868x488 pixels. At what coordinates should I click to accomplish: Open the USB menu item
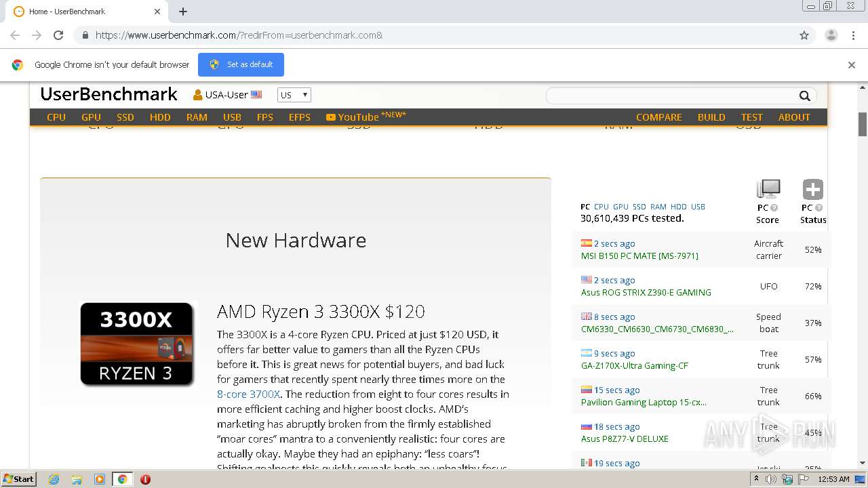(232, 117)
